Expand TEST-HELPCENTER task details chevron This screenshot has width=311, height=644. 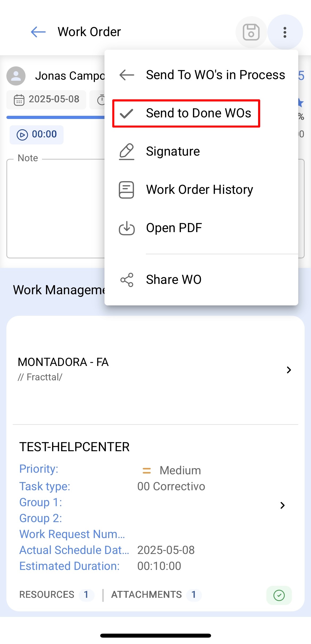[282, 505]
